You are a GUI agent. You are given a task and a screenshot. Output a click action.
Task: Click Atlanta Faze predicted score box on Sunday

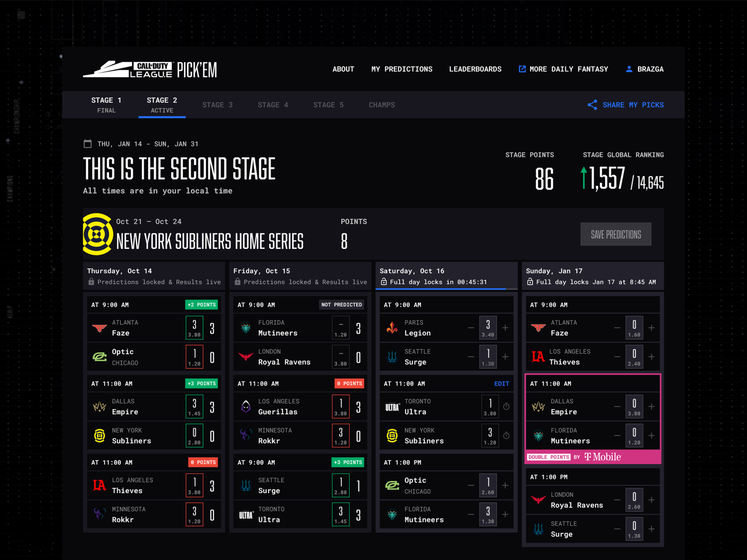pos(634,328)
